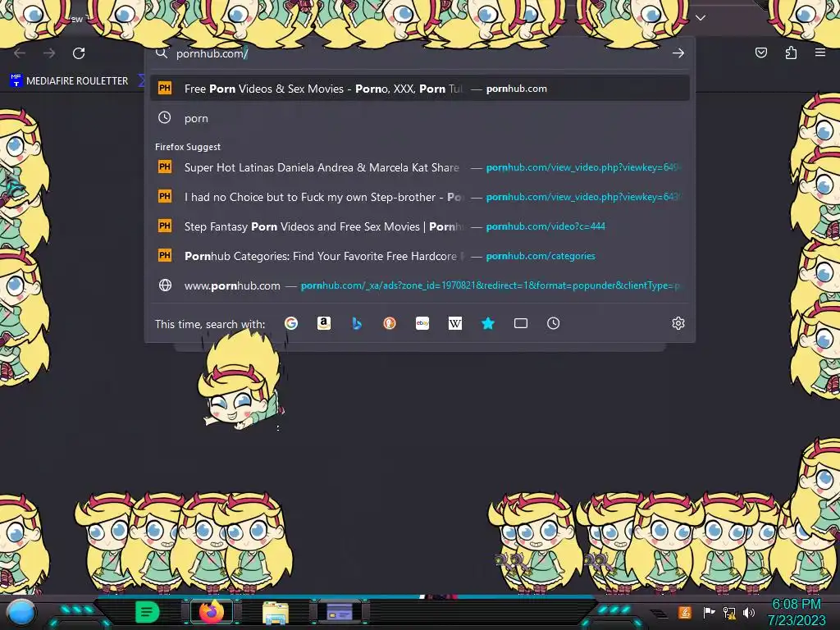Open the network status tray icon
The image size is (840, 630).
(x=729, y=612)
